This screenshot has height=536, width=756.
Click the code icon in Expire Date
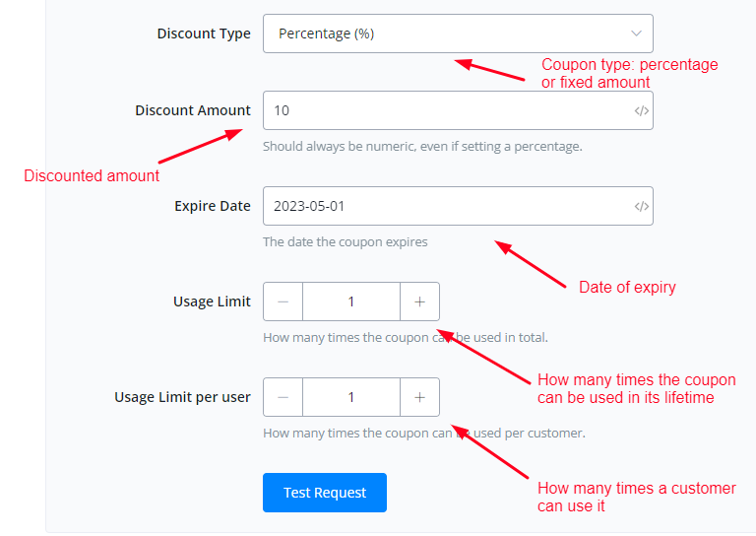click(x=642, y=206)
